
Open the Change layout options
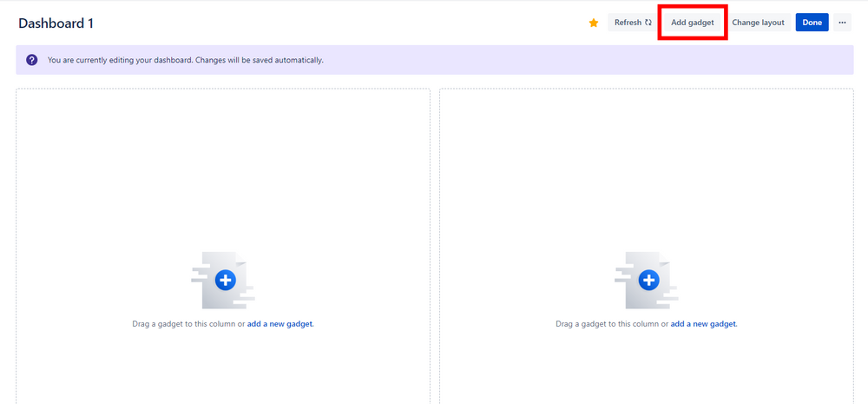758,23
